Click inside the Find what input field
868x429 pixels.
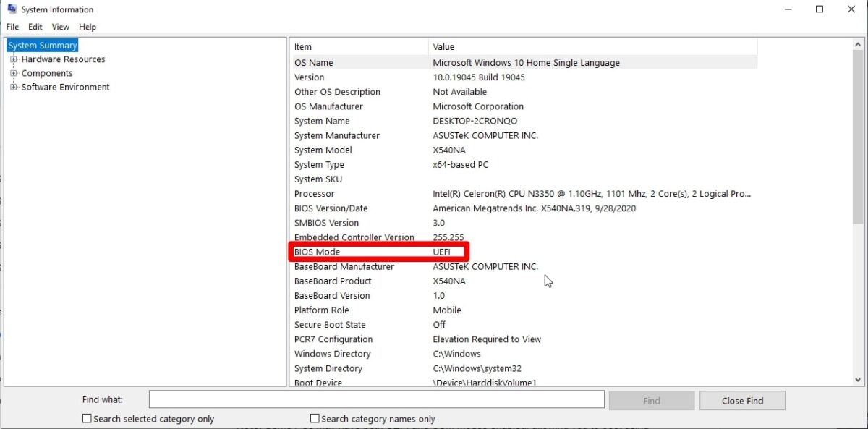[376, 399]
